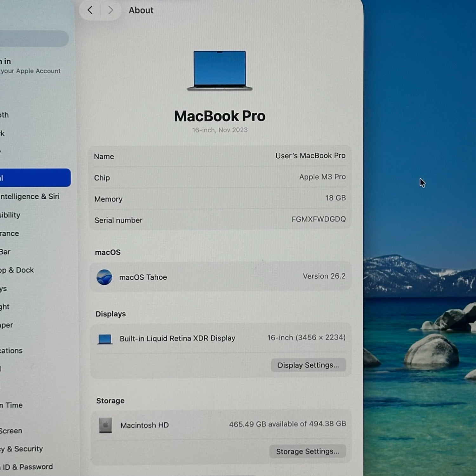
Task: Click the Macintosh HD drive icon
Action: (106, 425)
